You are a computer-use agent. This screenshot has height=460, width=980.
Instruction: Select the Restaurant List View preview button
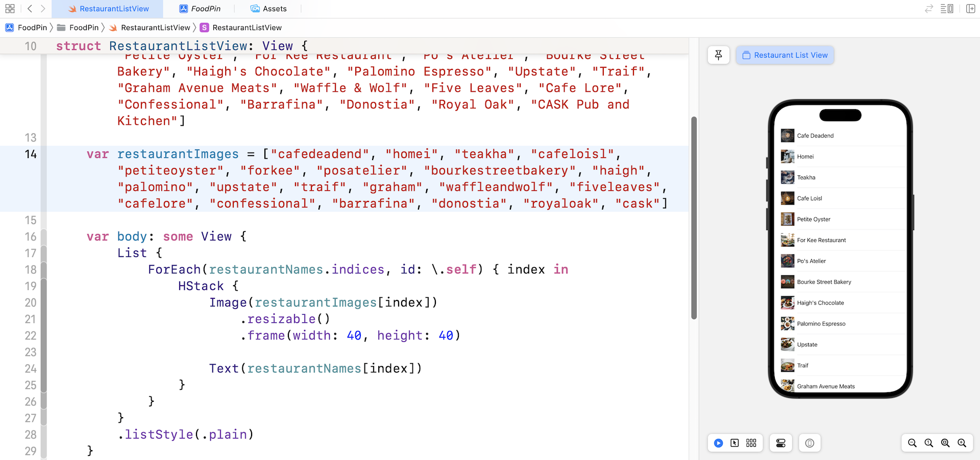785,55
